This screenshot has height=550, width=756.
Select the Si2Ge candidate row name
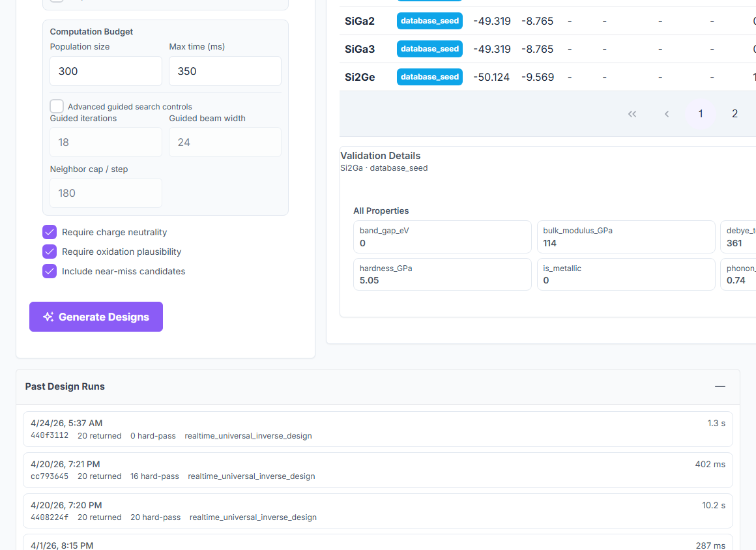[x=360, y=77]
